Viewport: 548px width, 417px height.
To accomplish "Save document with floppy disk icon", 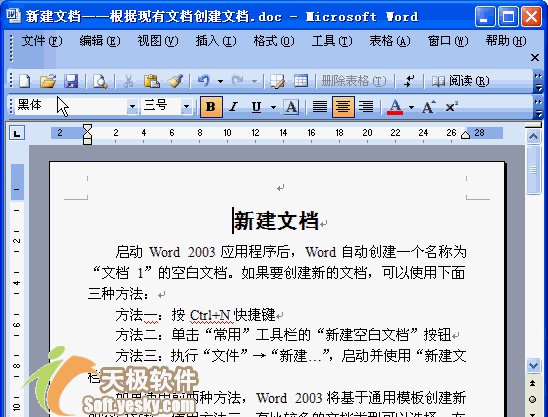I will pyautogui.click(x=71, y=81).
